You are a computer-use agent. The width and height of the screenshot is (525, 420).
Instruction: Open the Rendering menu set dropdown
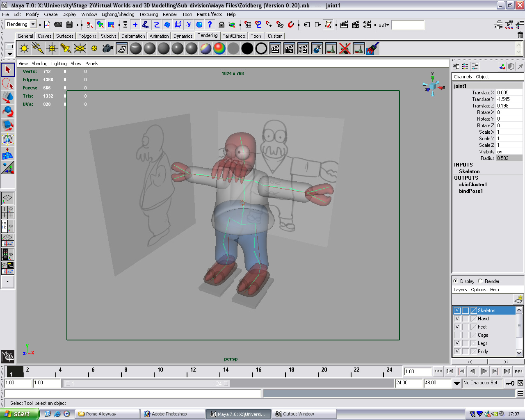pyautogui.click(x=33, y=24)
